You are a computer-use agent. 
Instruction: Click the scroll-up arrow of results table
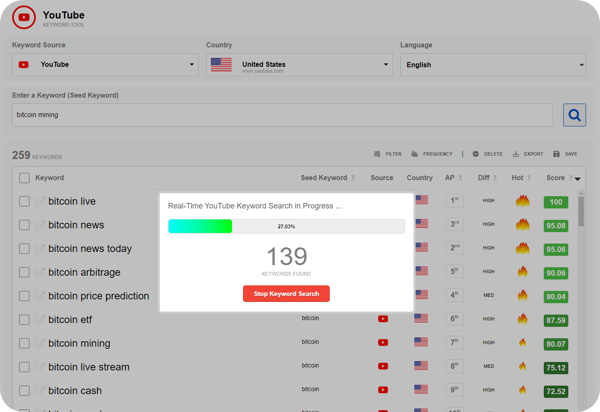coord(581,193)
